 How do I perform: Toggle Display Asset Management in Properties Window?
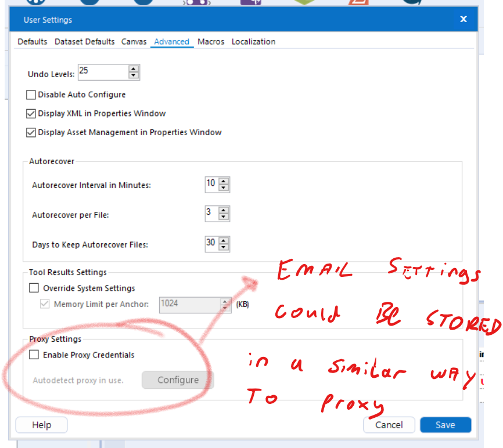pos(31,132)
